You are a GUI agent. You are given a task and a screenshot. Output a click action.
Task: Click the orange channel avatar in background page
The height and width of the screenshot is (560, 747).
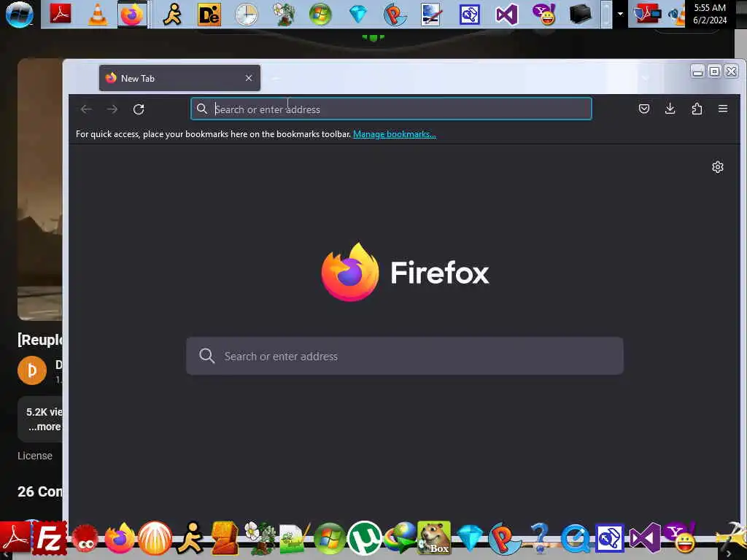[x=32, y=370]
